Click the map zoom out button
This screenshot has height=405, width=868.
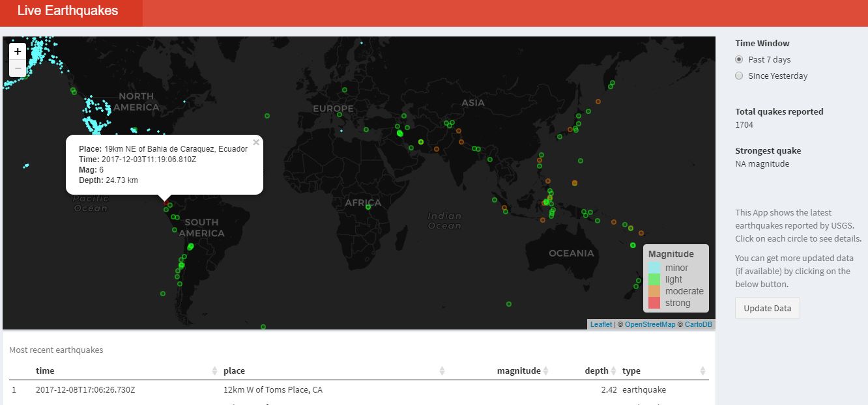(18, 68)
